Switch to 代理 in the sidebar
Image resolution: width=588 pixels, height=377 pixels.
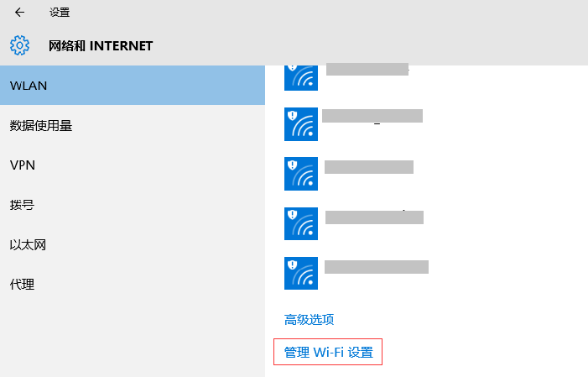[133, 284]
